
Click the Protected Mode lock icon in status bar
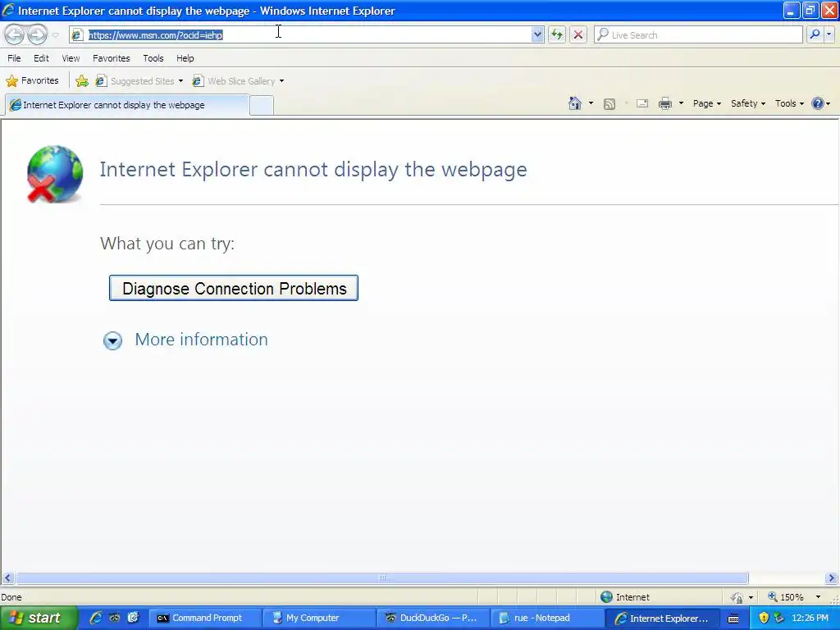pyautogui.click(x=737, y=597)
